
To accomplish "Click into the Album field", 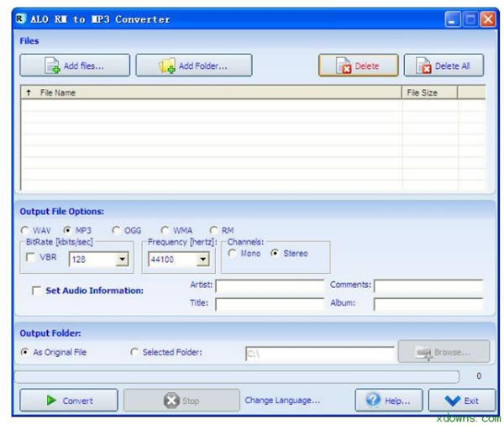I will pos(428,304).
